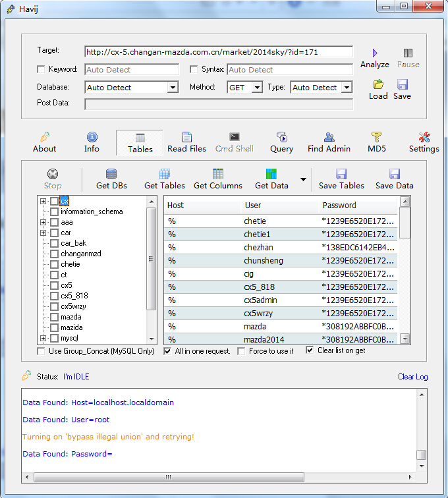The image size is (448, 498).
Task: Sort by the Password column header
Action: [x=358, y=206]
